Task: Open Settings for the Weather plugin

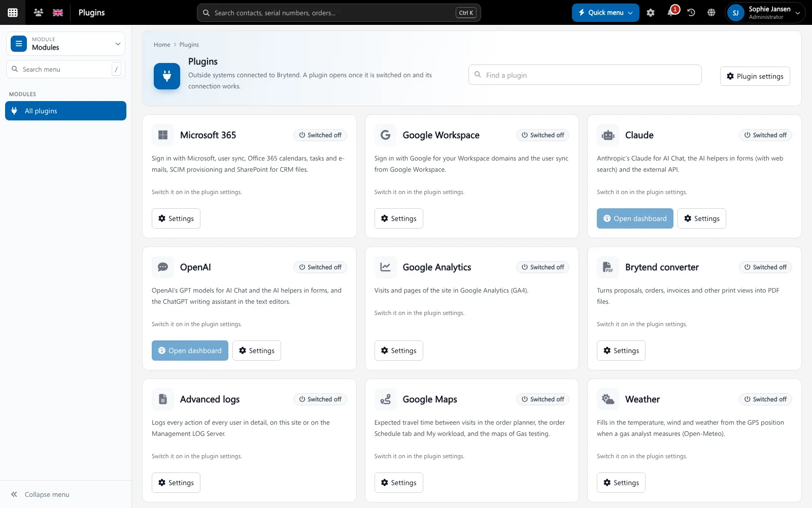Action: pos(621,483)
